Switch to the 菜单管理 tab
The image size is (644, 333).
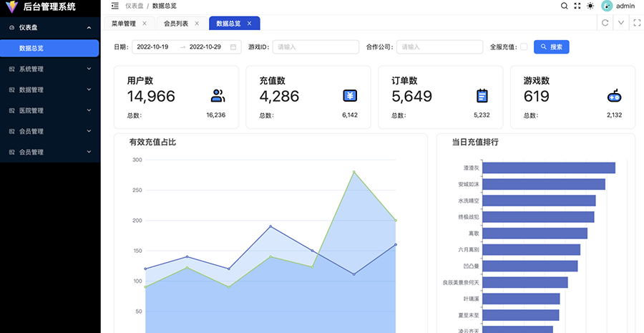124,24
